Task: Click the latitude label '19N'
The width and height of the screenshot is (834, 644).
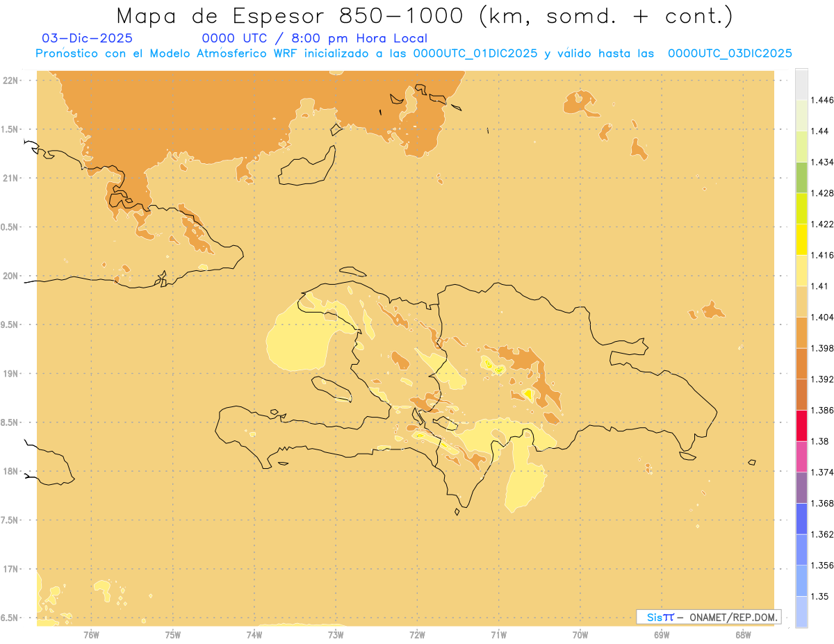Action: tap(11, 374)
